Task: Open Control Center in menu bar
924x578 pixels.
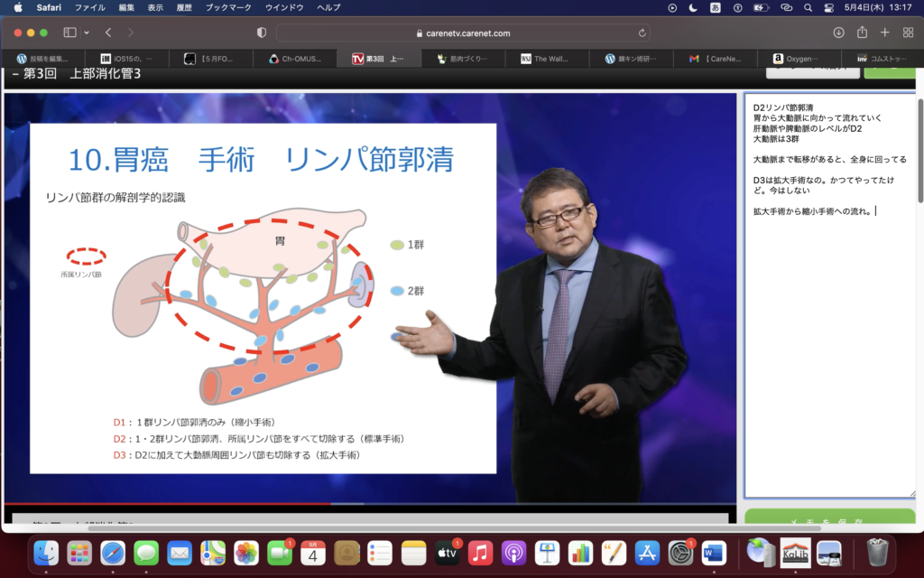Action: (x=829, y=7)
